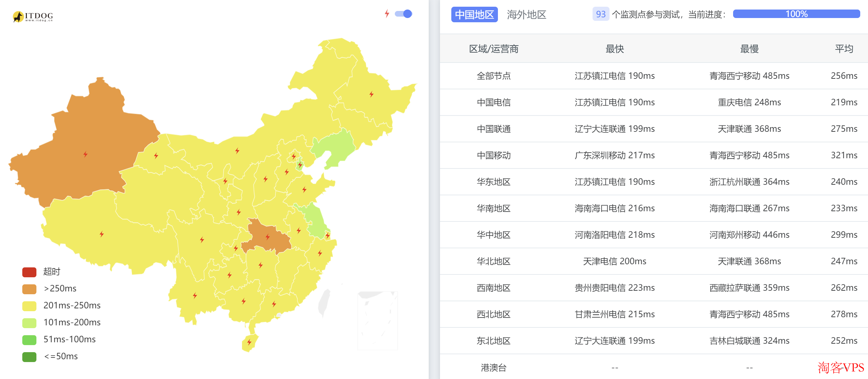Click the Hainan island lightning marker
The height and width of the screenshot is (379, 868).
coord(249,342)
